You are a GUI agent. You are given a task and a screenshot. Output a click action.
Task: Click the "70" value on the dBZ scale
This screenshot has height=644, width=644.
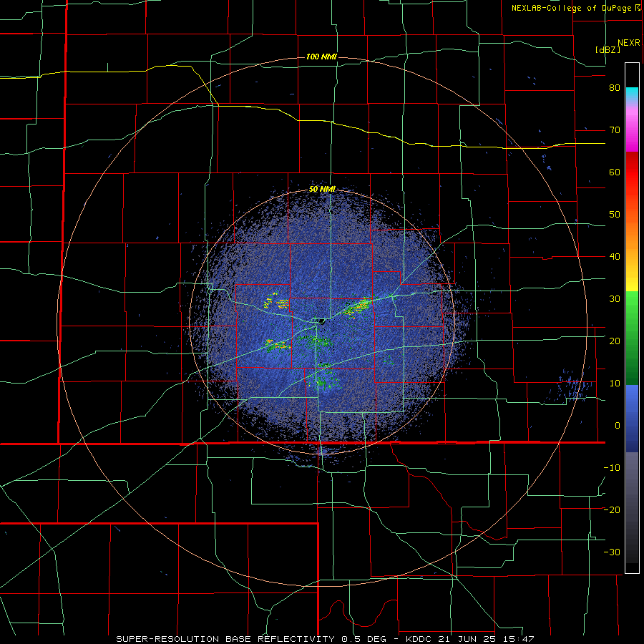pyautogui.click(x=615, y=130)
